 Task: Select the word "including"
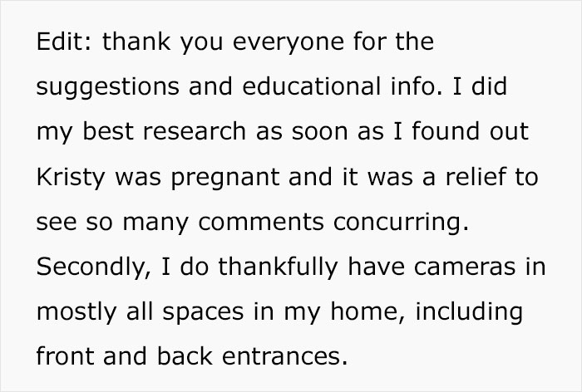pyautogui.click(x=469, y=312)
